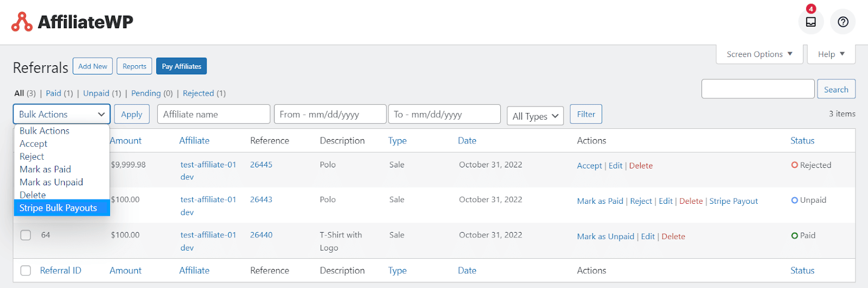Toggle the footer select-all checkbox
Screen dimensions: 868x288
tap(25, 271)
